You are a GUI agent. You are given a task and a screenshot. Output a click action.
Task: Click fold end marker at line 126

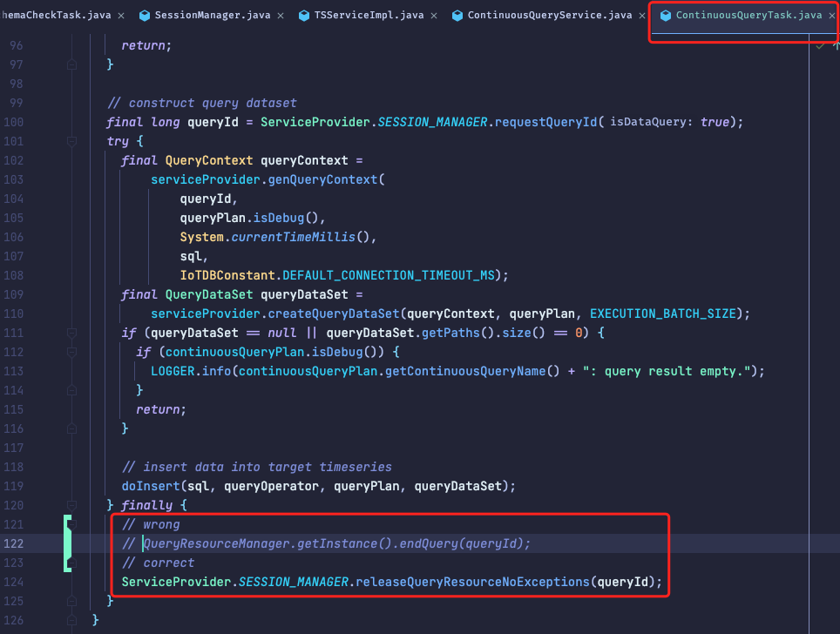coord(71,620)
